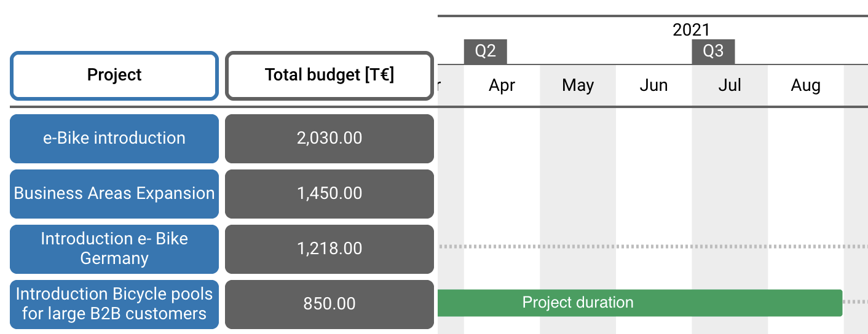Screen dimensions: 868x334
Task: Click the Jun month header
Action: point(653,85)
